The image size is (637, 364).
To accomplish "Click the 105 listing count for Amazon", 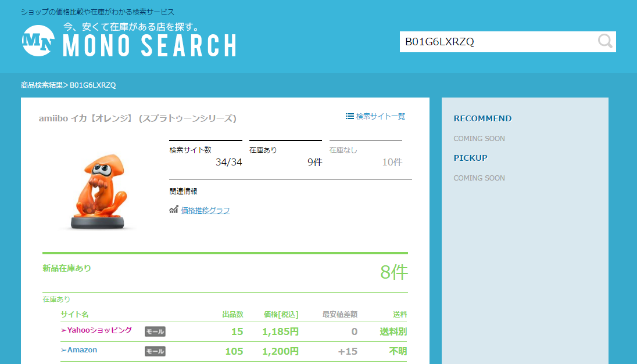I will coord(234,351).
